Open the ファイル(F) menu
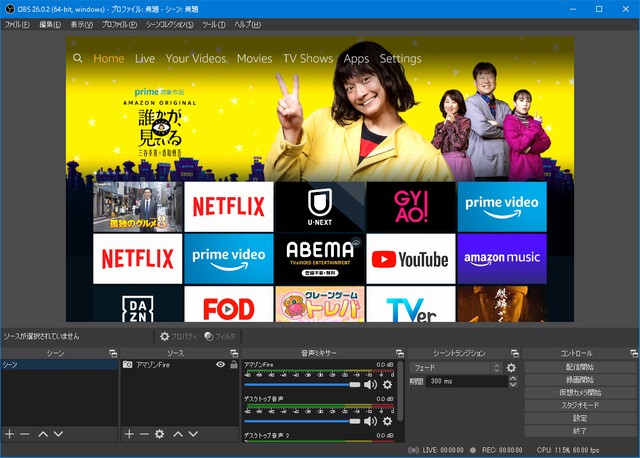This screenshot has height=458, width=640. pyautogui.click(x=17, y=24)
